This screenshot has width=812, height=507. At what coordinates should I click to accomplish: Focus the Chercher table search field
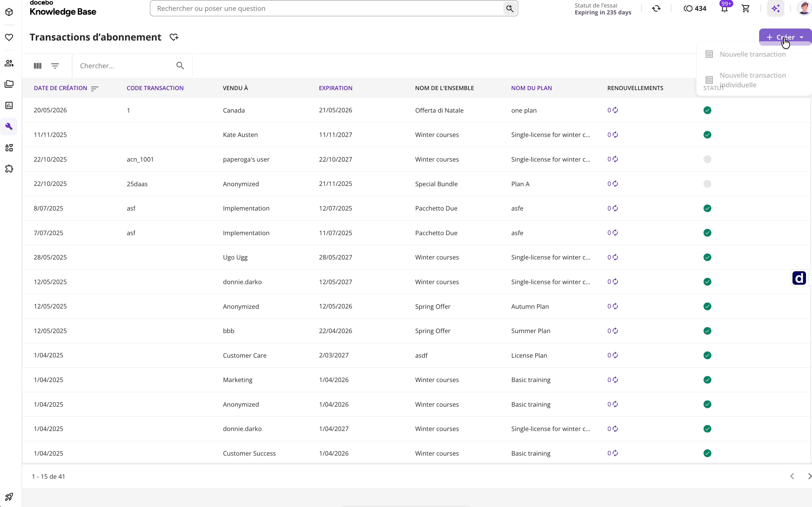[127, 66]
